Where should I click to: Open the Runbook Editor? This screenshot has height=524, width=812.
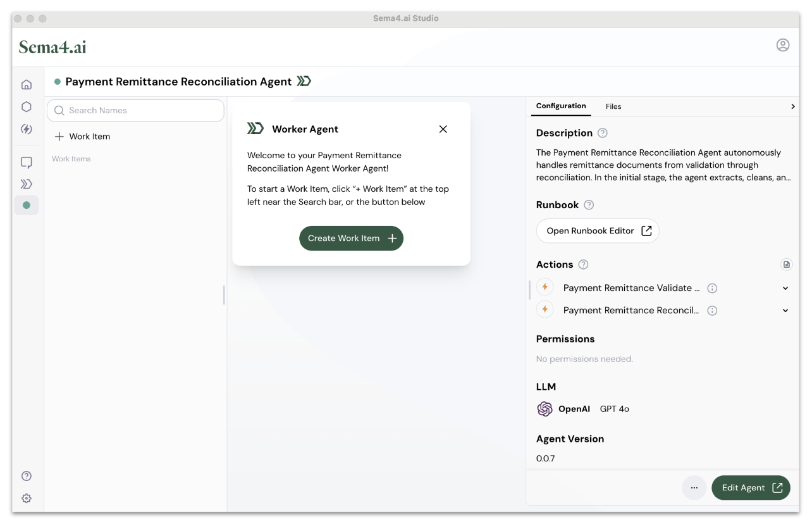click(598, 230)
